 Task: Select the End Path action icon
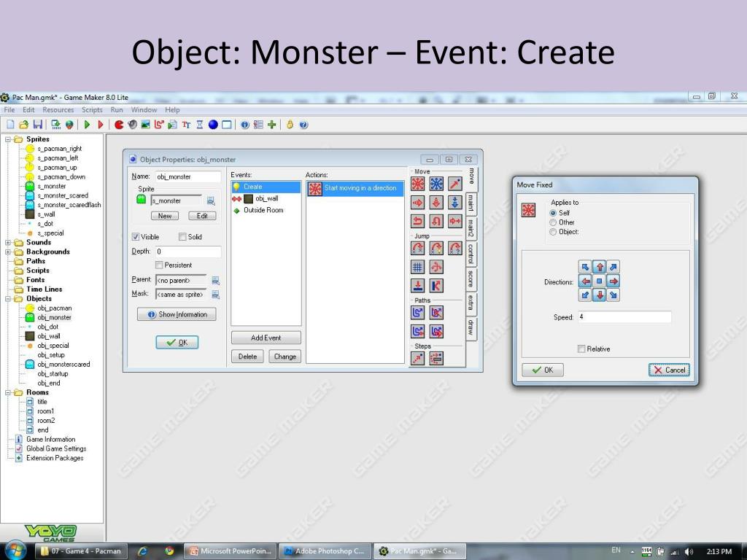436,312
